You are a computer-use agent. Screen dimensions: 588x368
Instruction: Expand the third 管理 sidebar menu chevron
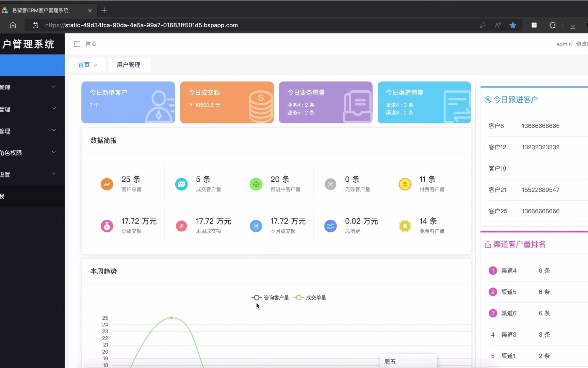pos(54,131)
